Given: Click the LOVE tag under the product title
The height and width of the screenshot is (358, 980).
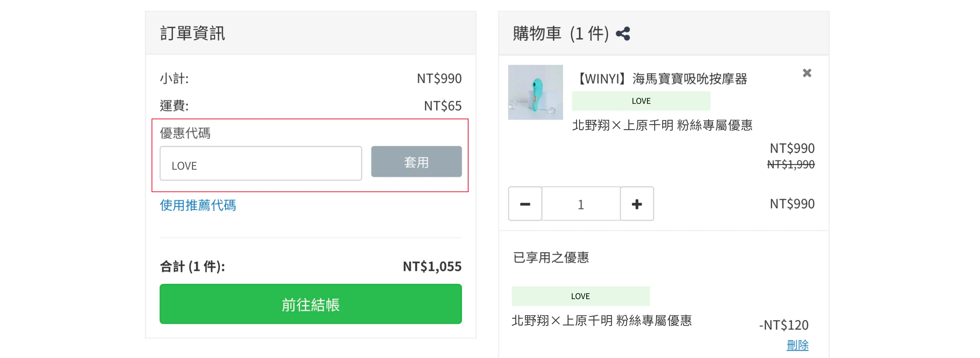Looking at the screenshot, I should (x=641, y=101).
